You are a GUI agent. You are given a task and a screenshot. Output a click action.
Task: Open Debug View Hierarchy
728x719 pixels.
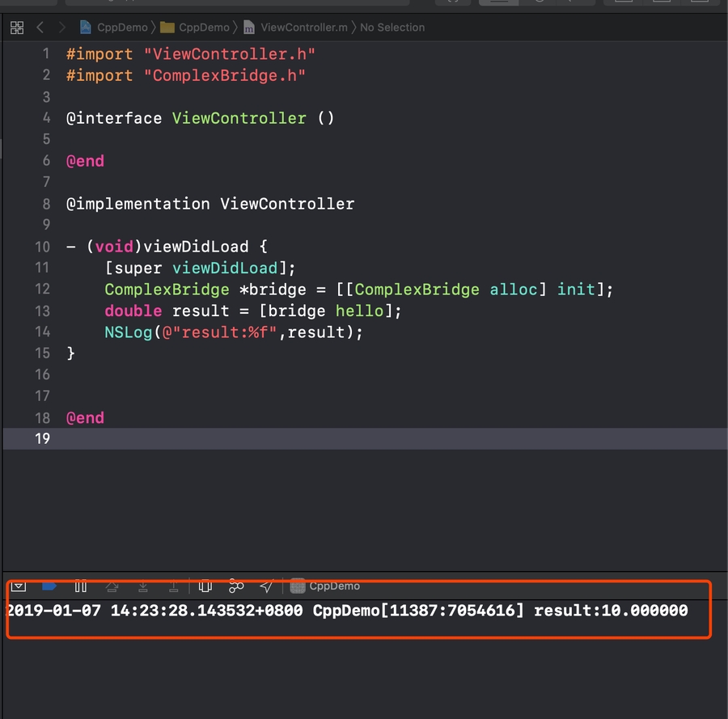click(205, 586)
